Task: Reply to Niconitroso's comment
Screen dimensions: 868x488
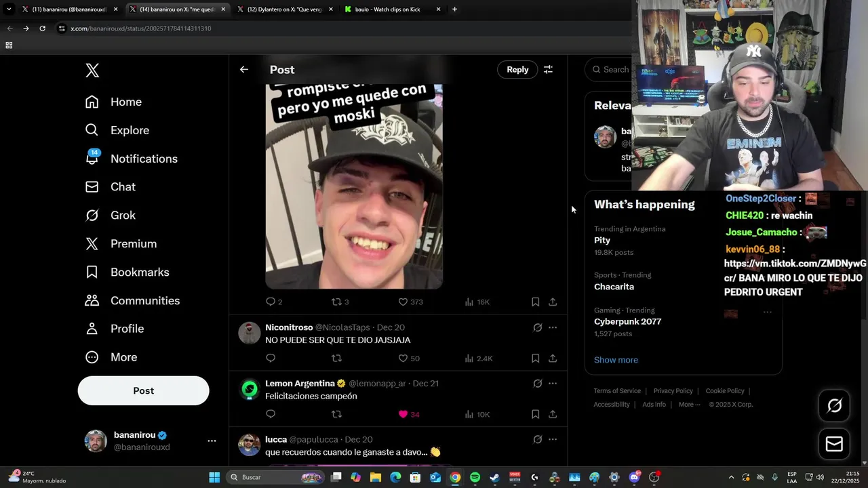Action: 271,358
